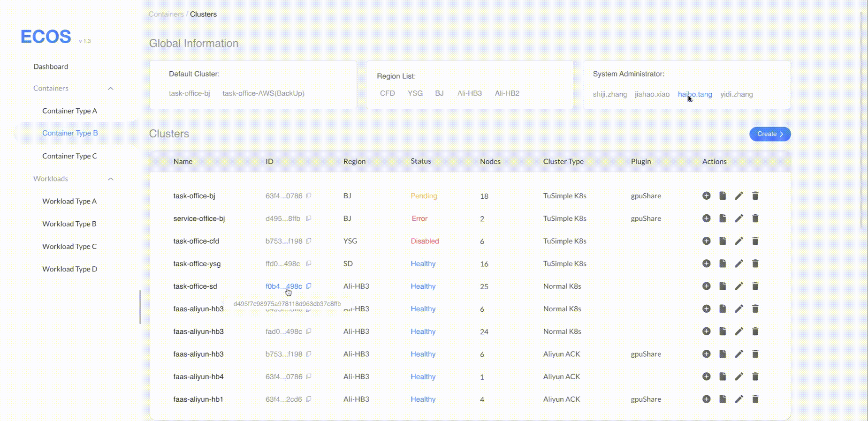Delete task-office-sd using the trash icon
Screen dimensions: 868x421
(x=755, y=286)
